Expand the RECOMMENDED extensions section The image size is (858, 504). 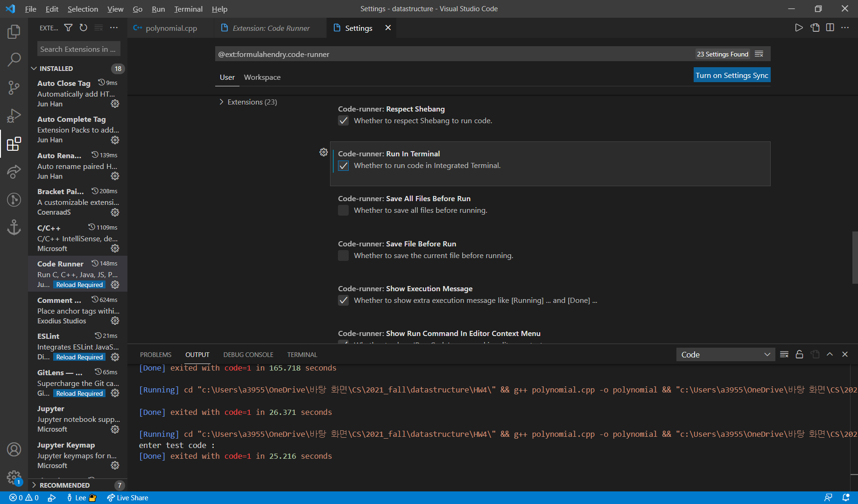point(77,485)
